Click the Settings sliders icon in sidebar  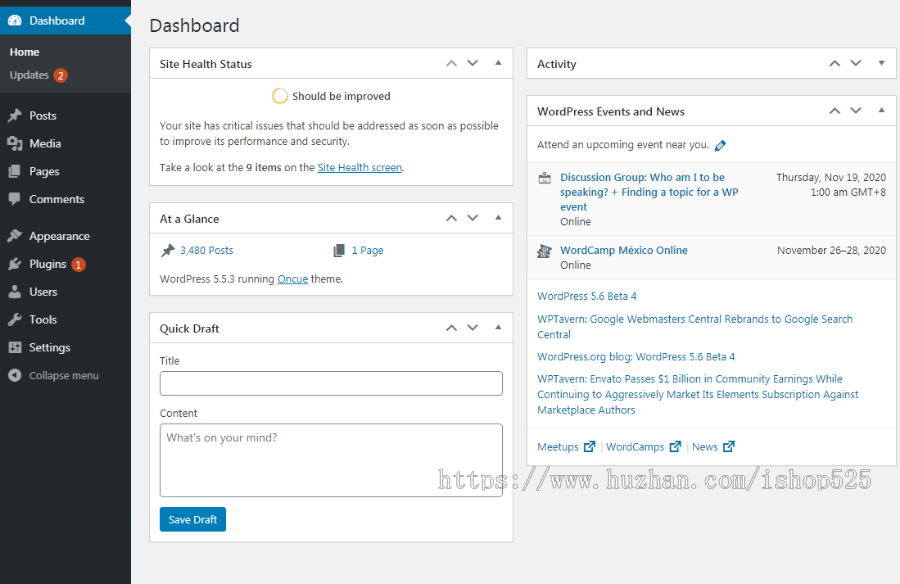point(15,347)
